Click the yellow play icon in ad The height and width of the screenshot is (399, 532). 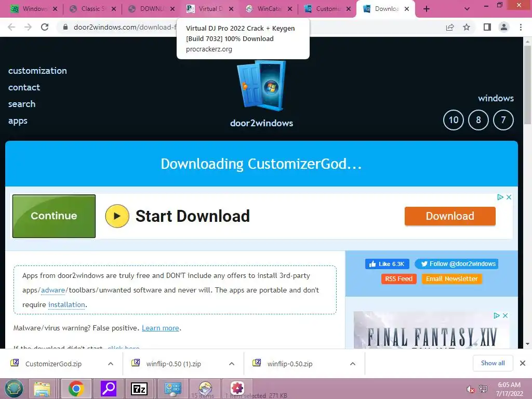(x=117, y=216)
